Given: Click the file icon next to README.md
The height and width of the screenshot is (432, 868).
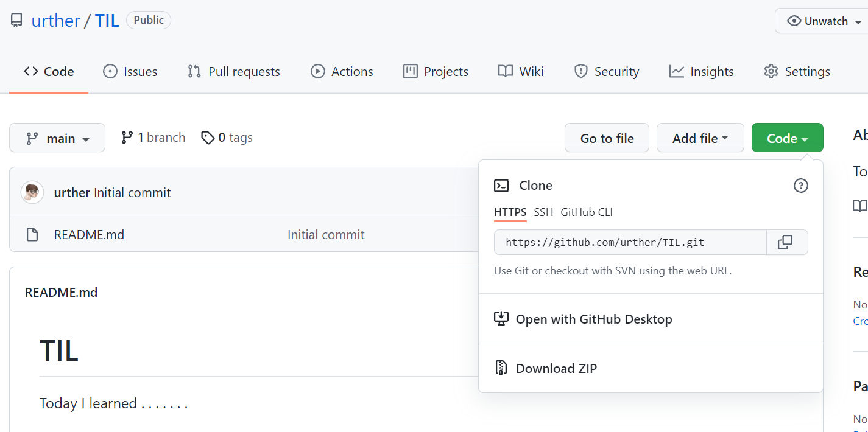Looking at the screenshot, I should tap(32, 234).
